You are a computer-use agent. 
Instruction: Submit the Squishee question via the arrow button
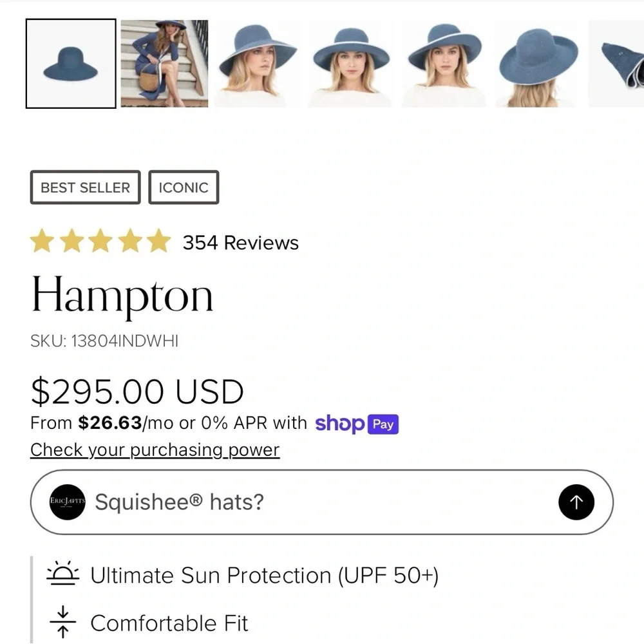click(576, 502)
